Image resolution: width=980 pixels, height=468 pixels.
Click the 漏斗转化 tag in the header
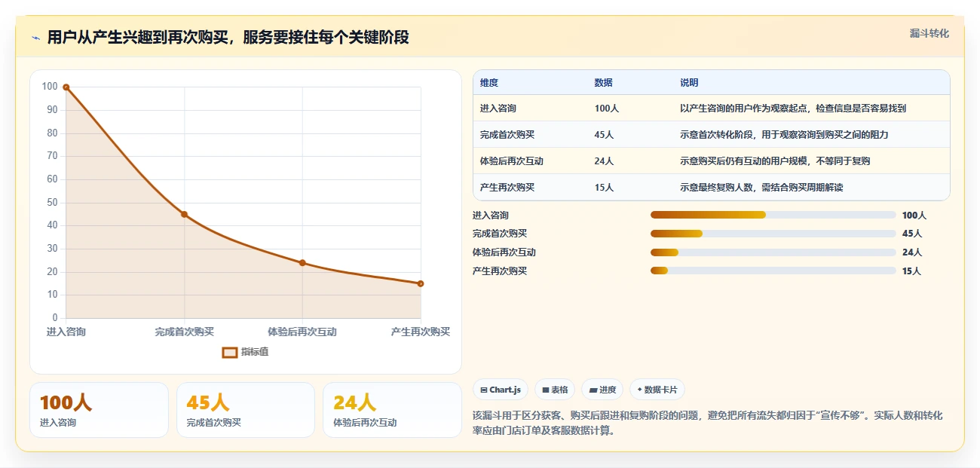coord(929,33)
